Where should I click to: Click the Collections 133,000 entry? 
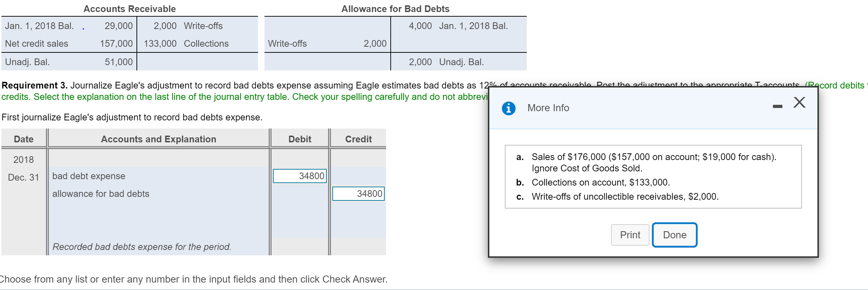[x=186, y=44]
